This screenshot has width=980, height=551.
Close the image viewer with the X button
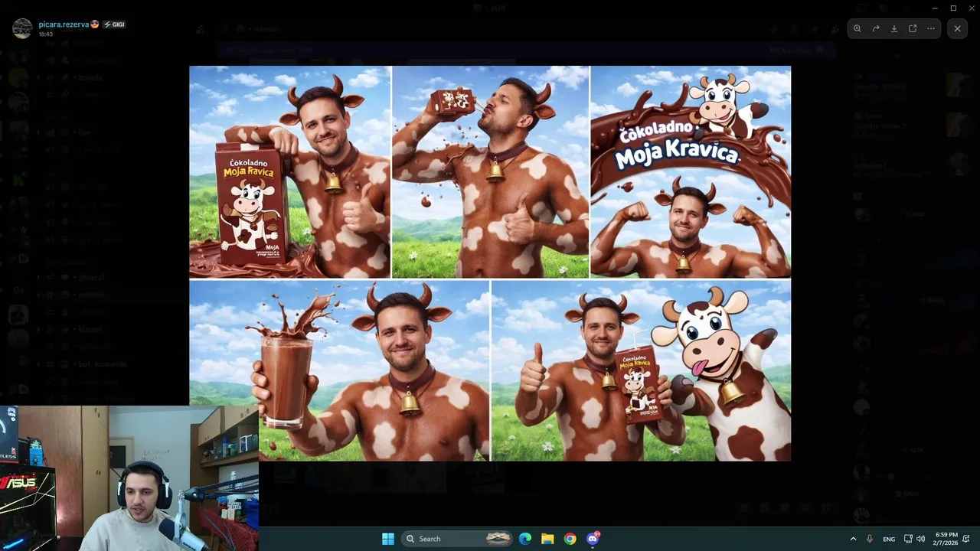(957, 28)
